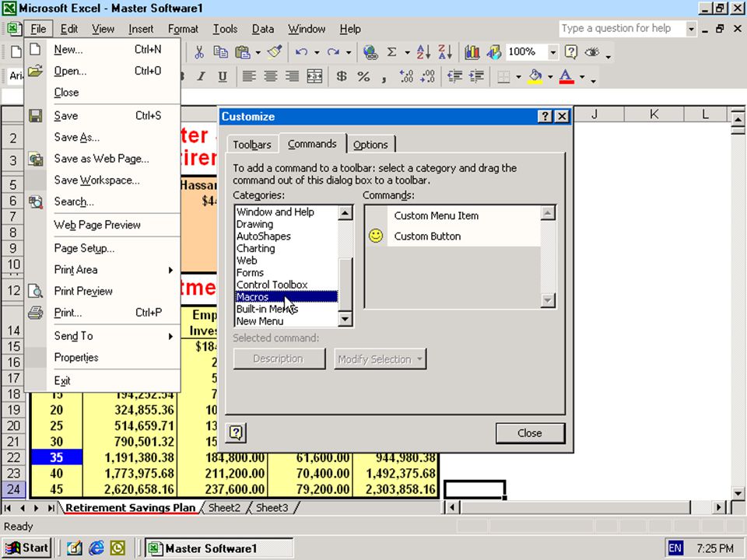747x560 pixels.
Task: Open the Edit menu
Action: [69, 29]
